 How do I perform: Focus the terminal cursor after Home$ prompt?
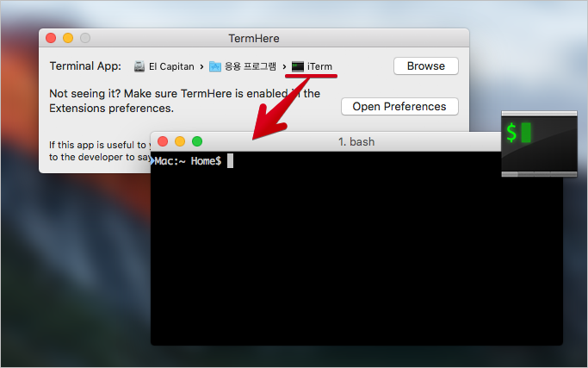tap(230, 160)
